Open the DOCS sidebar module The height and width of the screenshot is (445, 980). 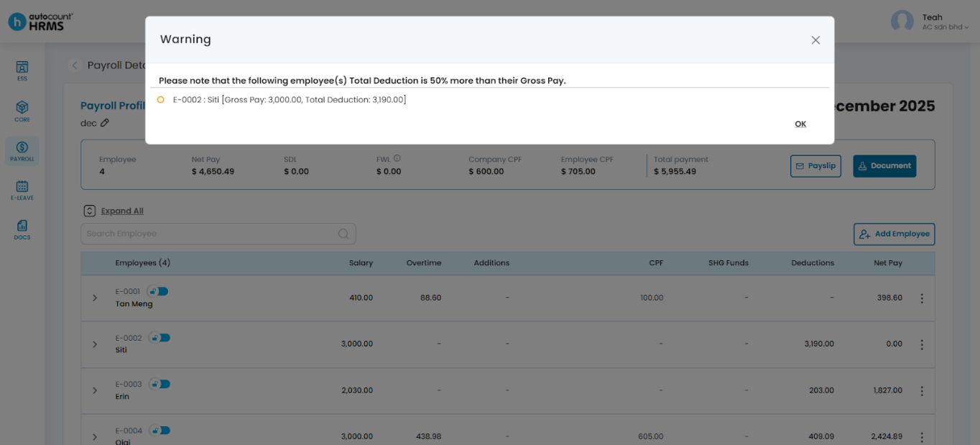pyautogui.click(x=22, y=230)
